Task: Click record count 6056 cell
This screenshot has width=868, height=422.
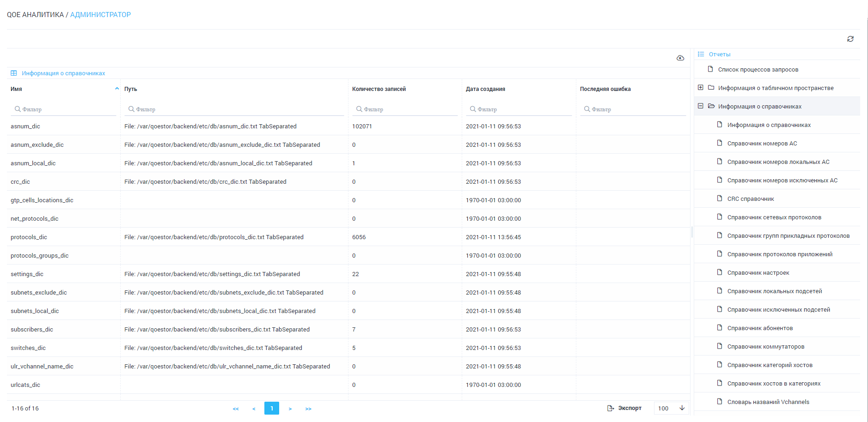Action: click(359, 237)
